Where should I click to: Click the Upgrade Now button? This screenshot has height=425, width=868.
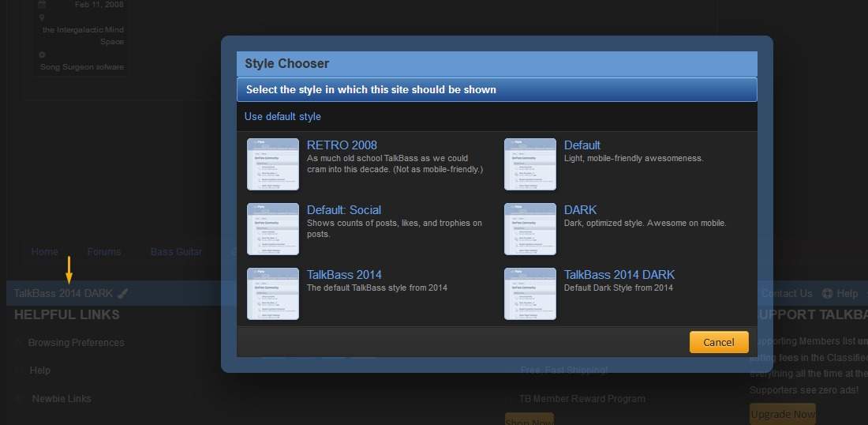[x=782, y=414]
